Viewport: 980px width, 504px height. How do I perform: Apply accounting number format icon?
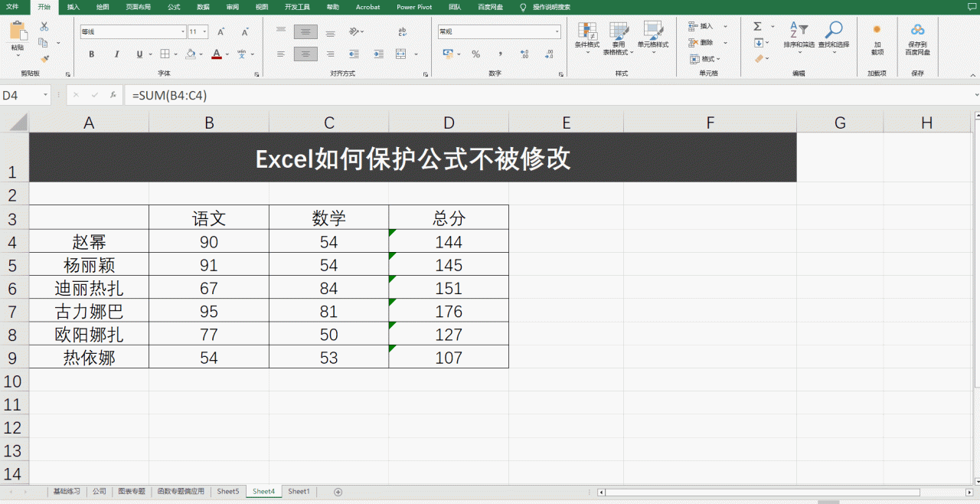coord(449,54)
